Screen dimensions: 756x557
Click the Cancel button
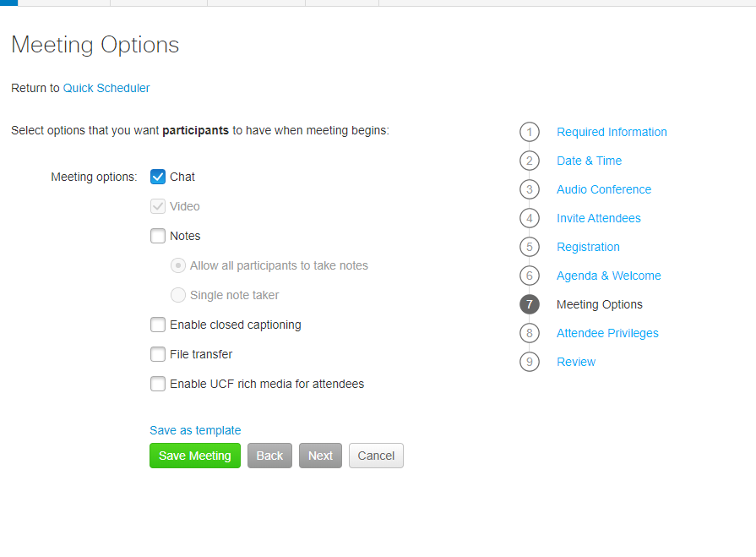376,456
